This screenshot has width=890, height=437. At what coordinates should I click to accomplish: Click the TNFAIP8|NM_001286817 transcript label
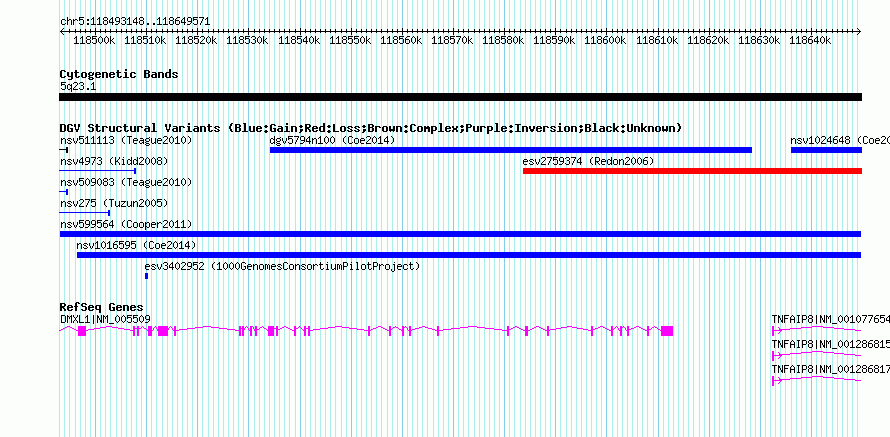pos(830,369)
